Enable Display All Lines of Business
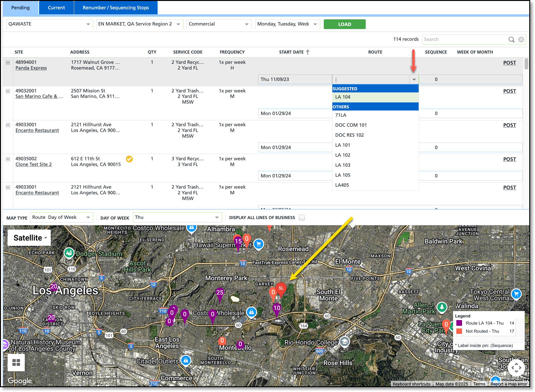535x392 pixels. (302, 217)
